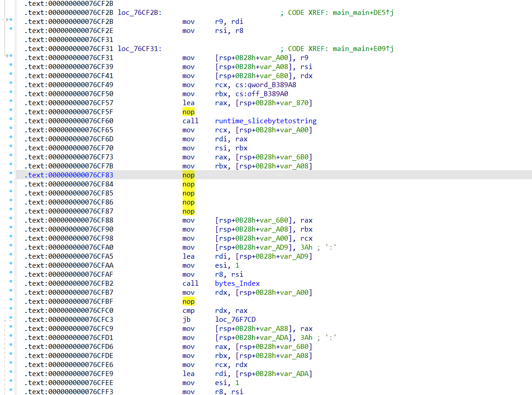
Task: Select operand [rsp+0B28h+var_AD9] on the lea line
Action: coord(274,256)
